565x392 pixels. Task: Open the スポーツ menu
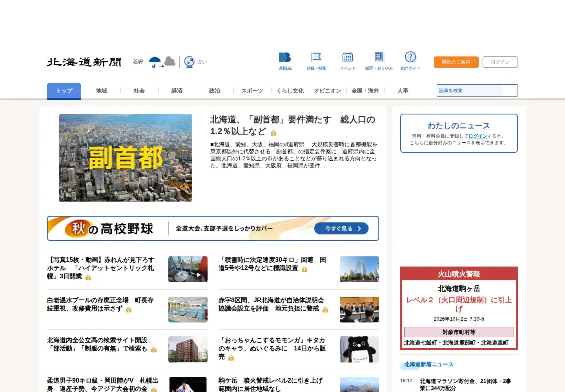(x=252, y=91)
